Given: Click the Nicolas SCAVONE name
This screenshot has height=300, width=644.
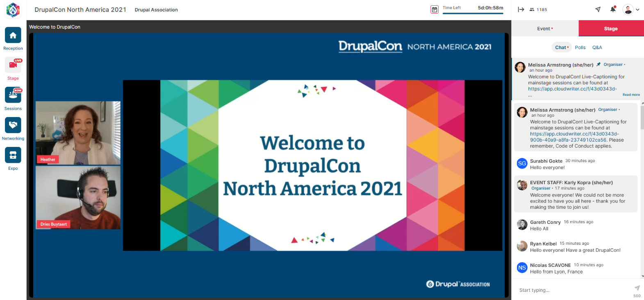Looking at the screenshot, I should (x=550, y=265).
